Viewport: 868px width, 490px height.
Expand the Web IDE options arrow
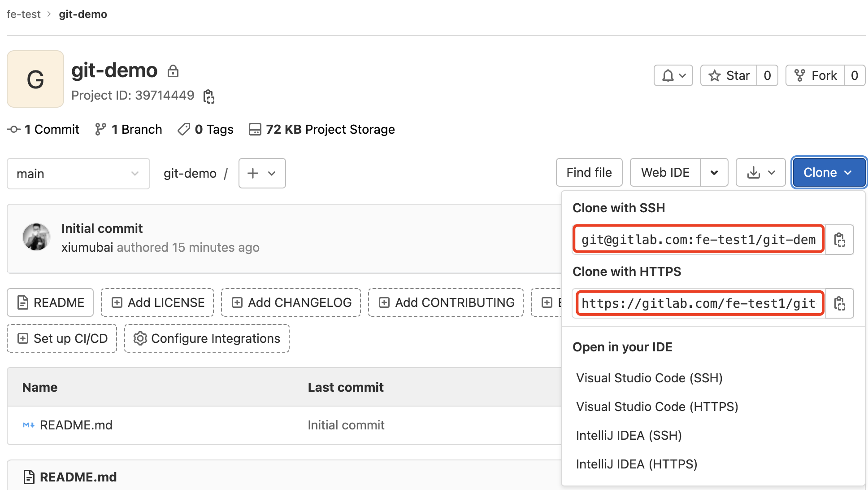coord(714,172)
